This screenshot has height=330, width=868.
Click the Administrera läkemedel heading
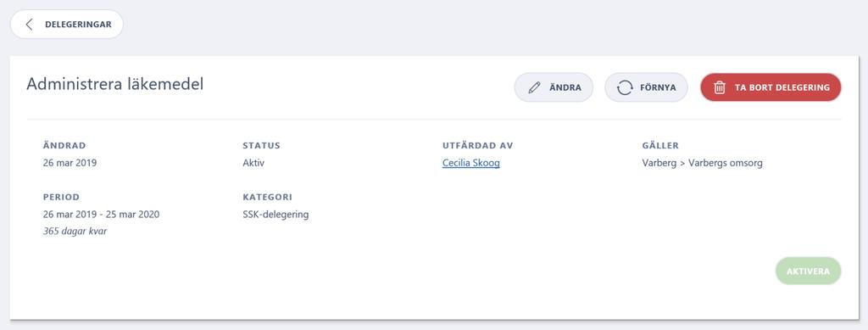(115, 84)
